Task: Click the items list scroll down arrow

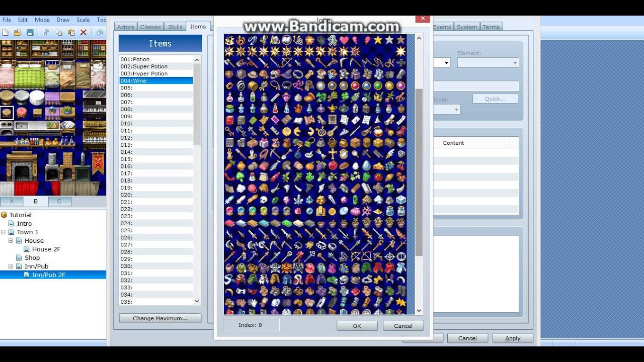Action: 197,301
